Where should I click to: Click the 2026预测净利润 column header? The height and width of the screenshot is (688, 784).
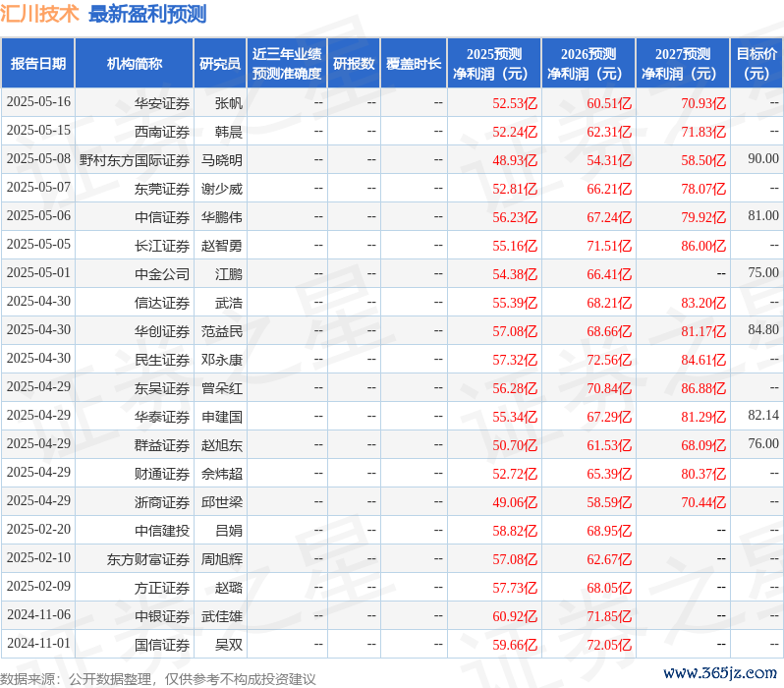(x=588, y=64)
